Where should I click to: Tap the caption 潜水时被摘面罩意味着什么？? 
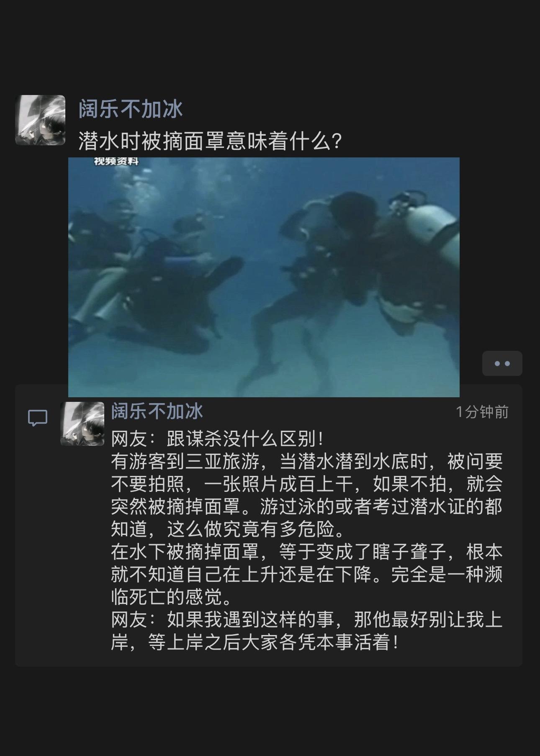211,141
